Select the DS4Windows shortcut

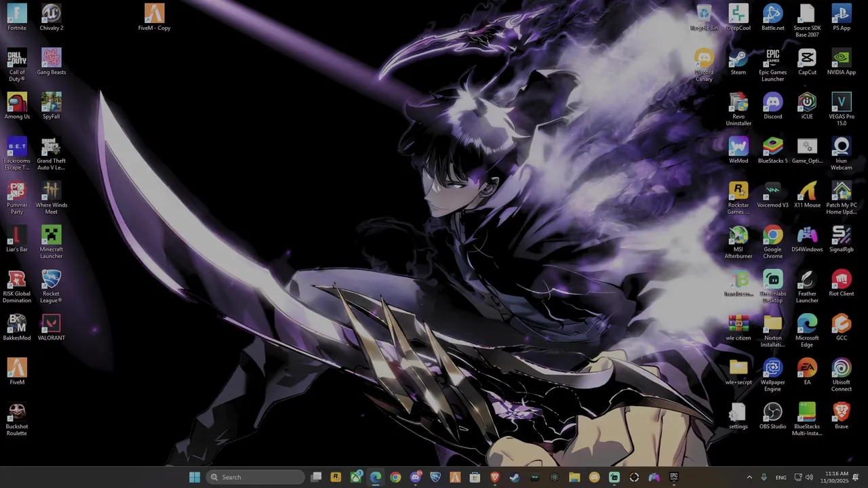click(x=807, y=239)
